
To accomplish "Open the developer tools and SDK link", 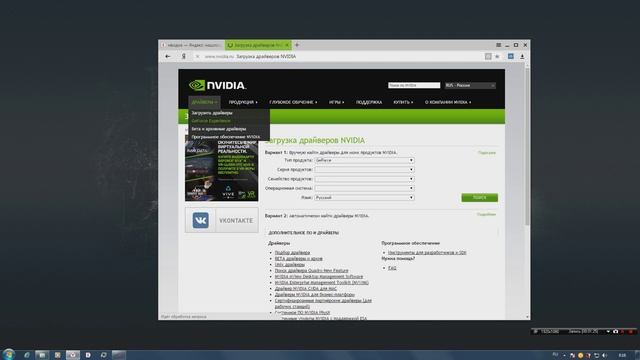I will point(427,253).
